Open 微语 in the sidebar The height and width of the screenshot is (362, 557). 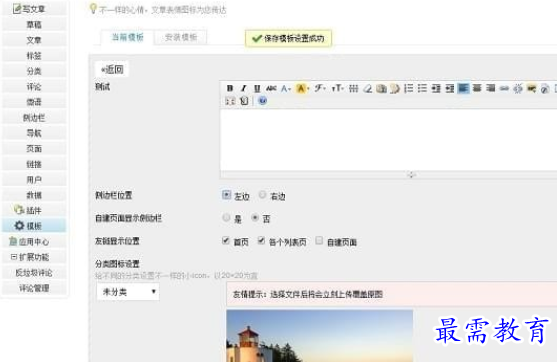(x=34, y=102)
